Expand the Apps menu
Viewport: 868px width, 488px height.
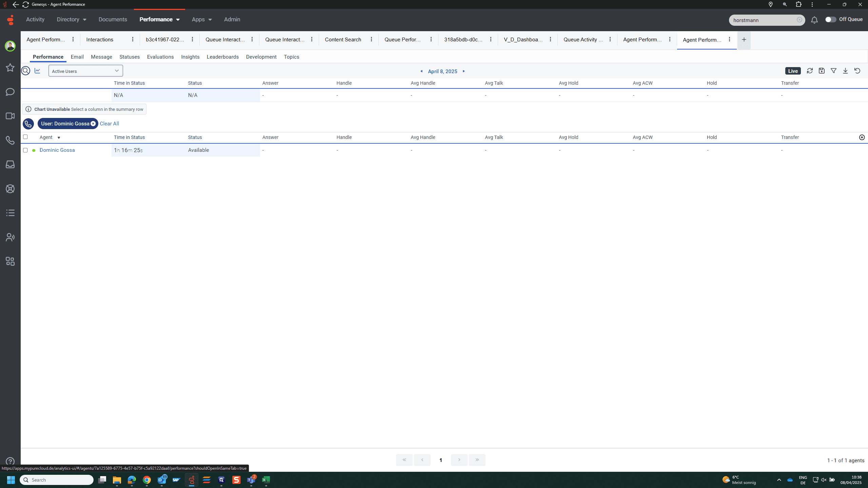point(202,20)
